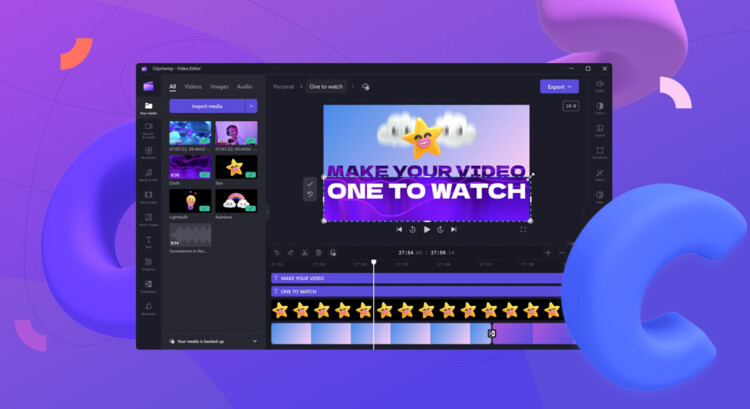Select the star sticker clip on timeline

pyautogui.click(x=416, y=310)
